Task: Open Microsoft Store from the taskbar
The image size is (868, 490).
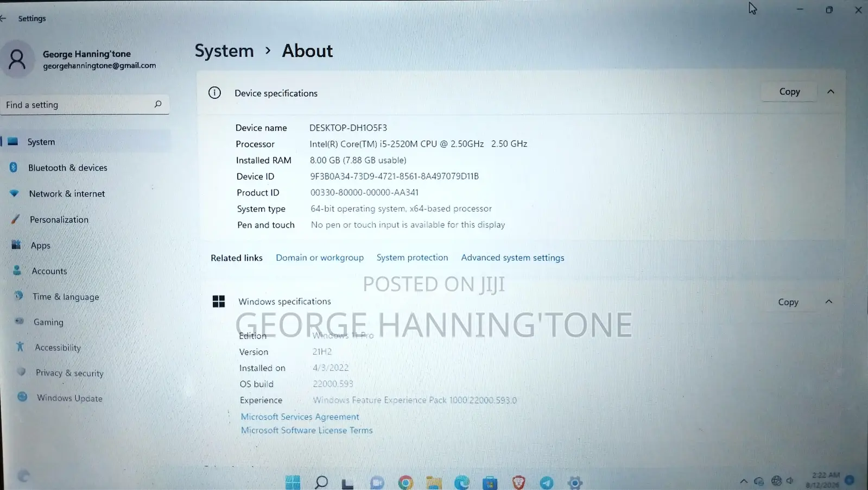Action: pyautogui.click(x=490, y=482)
